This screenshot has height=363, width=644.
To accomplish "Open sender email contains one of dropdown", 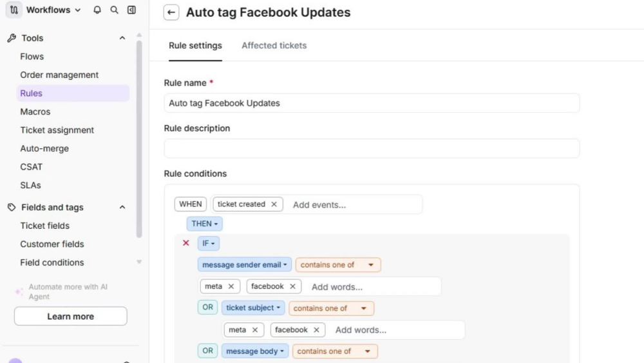I will pos(338,265).
